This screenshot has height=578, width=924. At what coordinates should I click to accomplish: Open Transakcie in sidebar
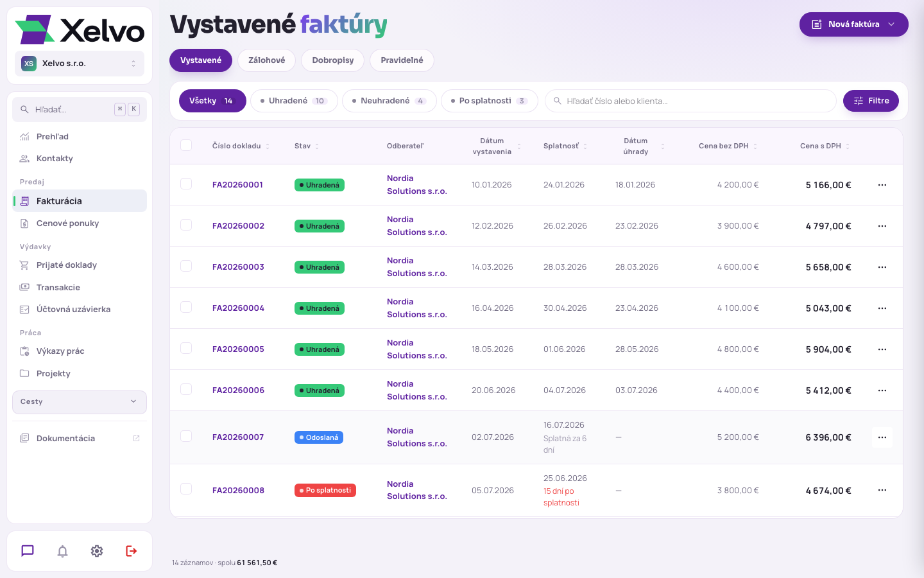click(x=80, y=288)
